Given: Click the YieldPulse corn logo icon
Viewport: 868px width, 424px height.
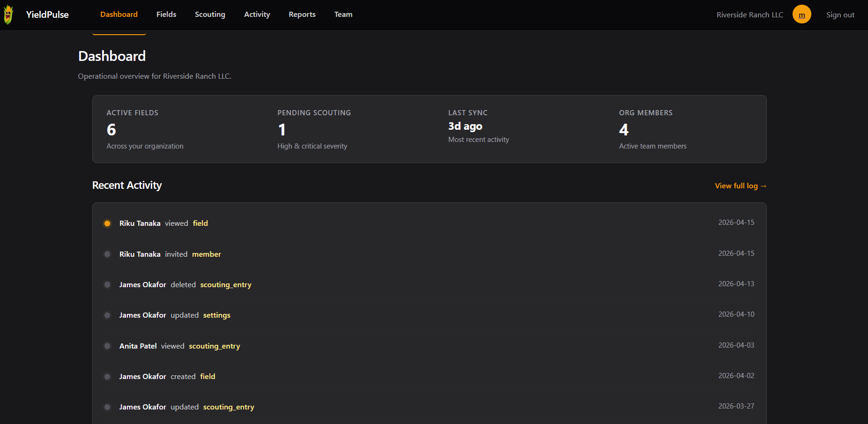Looking at the screenshot, I should pyautogui.click(x=8, y=15).
